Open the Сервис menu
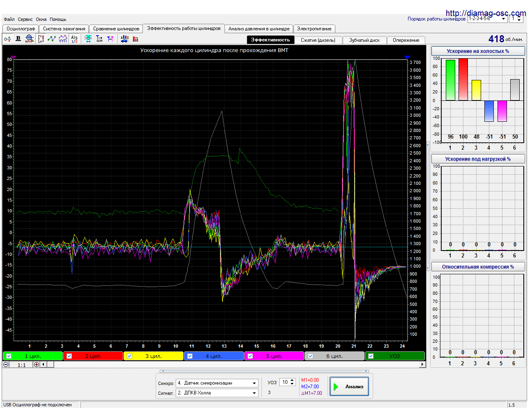Image resolution: width=532 pixels, height=410 pixels. coord(25,19)
